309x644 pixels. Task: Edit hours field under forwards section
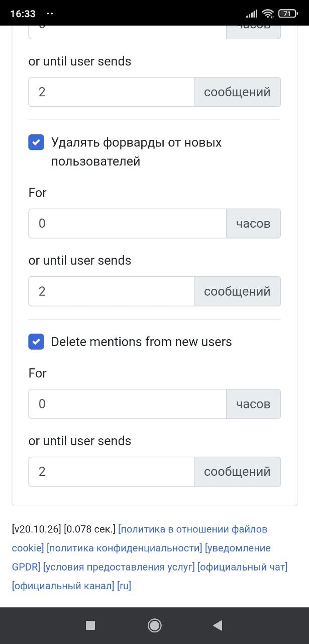point(128,223)
